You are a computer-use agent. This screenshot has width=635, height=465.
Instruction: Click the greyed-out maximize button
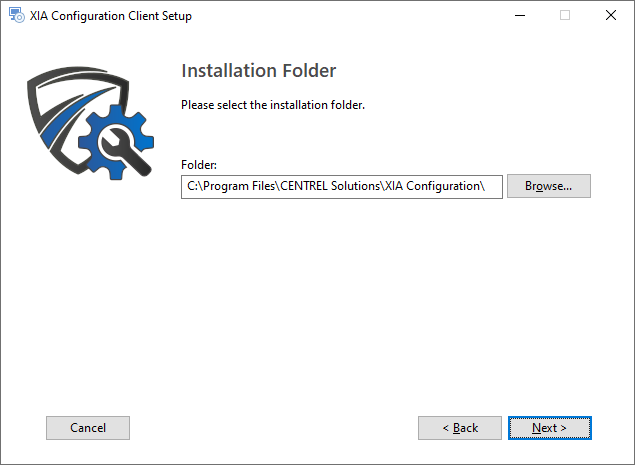tap(565, 16)
